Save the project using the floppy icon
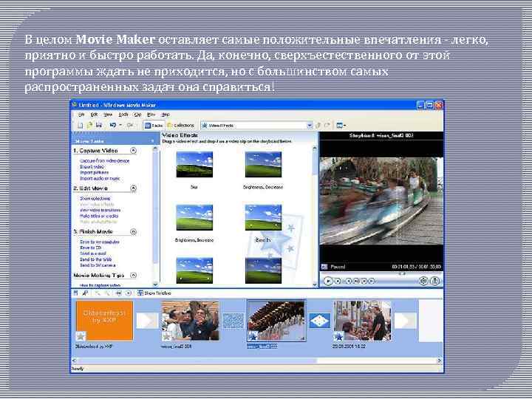The height and width of the screenshot is (399, 532). click(x=98, y=125)
